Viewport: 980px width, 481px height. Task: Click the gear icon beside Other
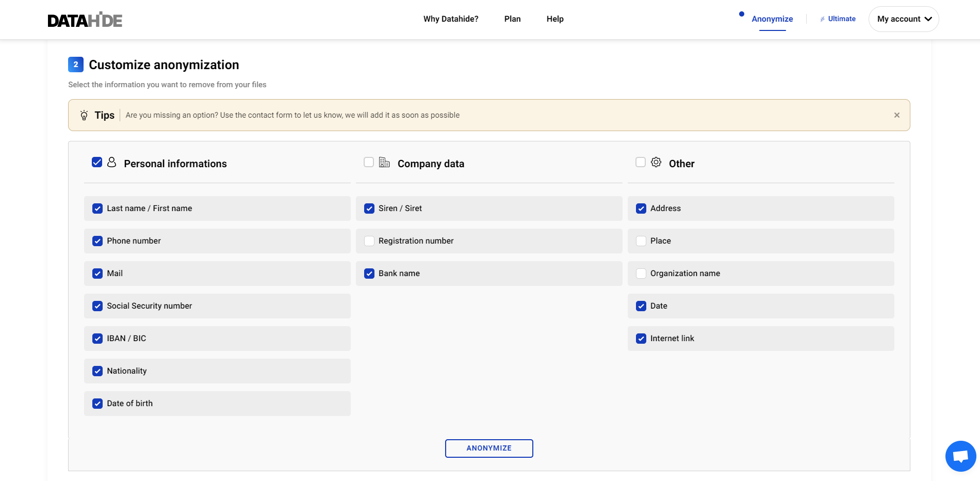click(656, 162)
